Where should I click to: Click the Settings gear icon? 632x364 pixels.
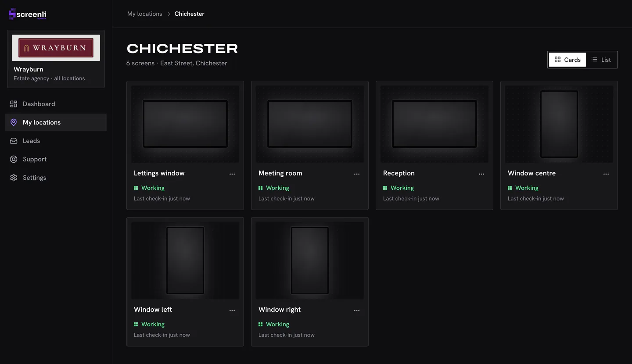coord(14,178)
